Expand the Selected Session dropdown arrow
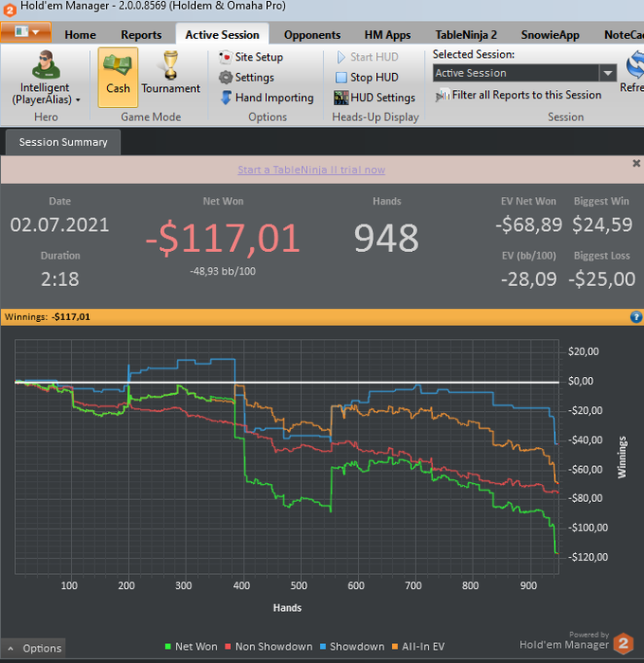 point(608,73)
